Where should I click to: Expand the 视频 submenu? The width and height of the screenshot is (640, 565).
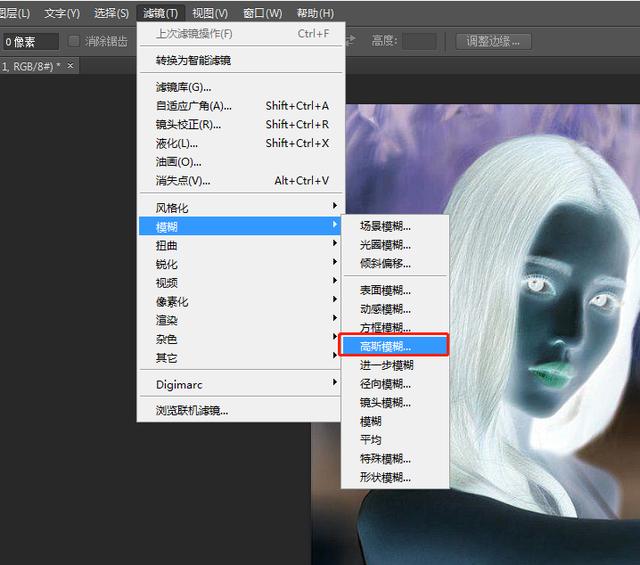click(x=241, y=282)
